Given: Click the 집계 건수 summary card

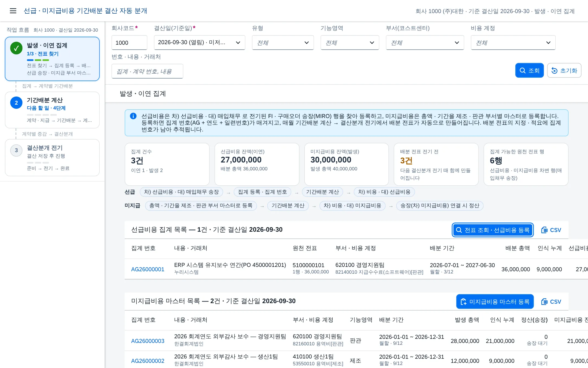Looking at the screenshot, I should (x=167, y=164).
